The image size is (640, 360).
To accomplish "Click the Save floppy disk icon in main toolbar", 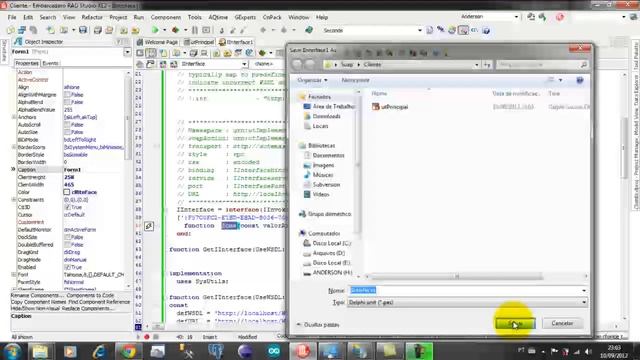I will pyautogui.click(x=83, y=30).
